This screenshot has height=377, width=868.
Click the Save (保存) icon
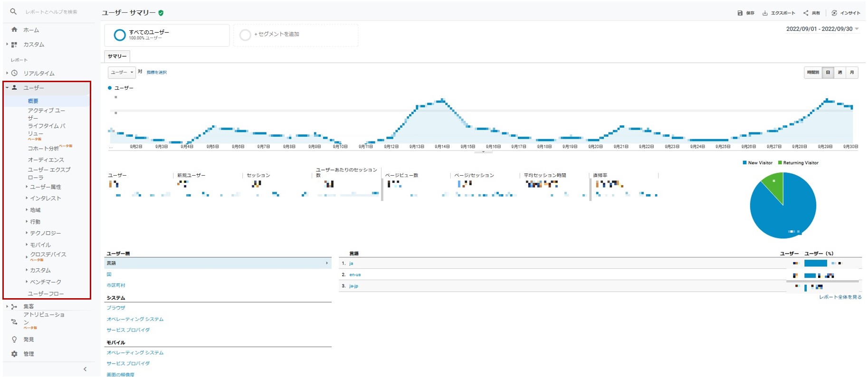point(740,13)
